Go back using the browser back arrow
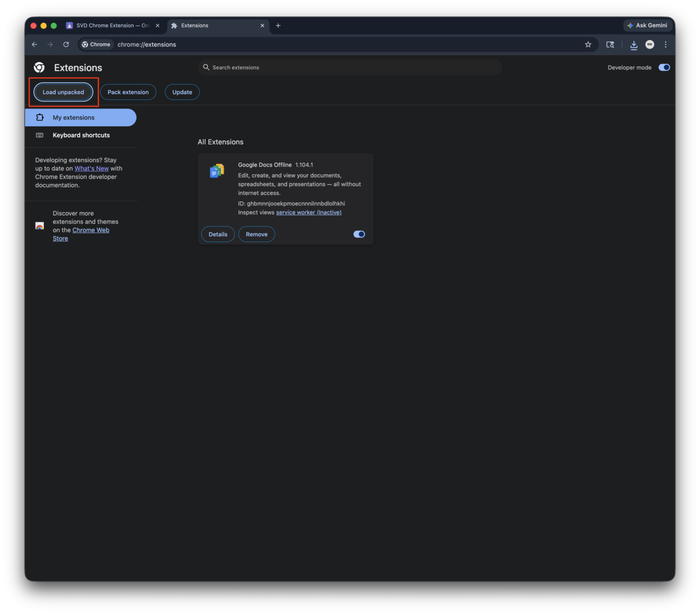This screenshot has width=700, height=614. [x=34, y=44]
